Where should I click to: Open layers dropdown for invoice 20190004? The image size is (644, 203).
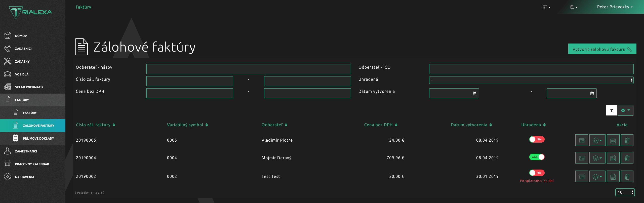597,158
